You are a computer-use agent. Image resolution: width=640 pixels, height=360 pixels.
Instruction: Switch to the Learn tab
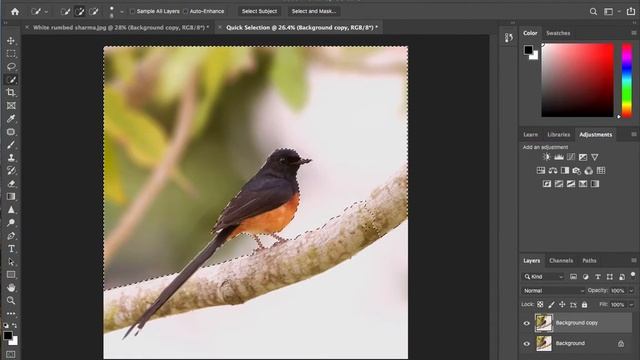530,135
